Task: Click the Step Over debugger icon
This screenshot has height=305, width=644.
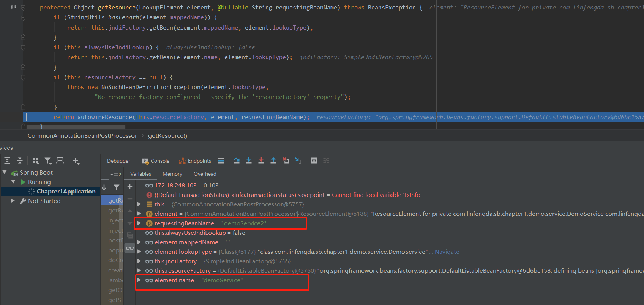Action: click(236, 161)
